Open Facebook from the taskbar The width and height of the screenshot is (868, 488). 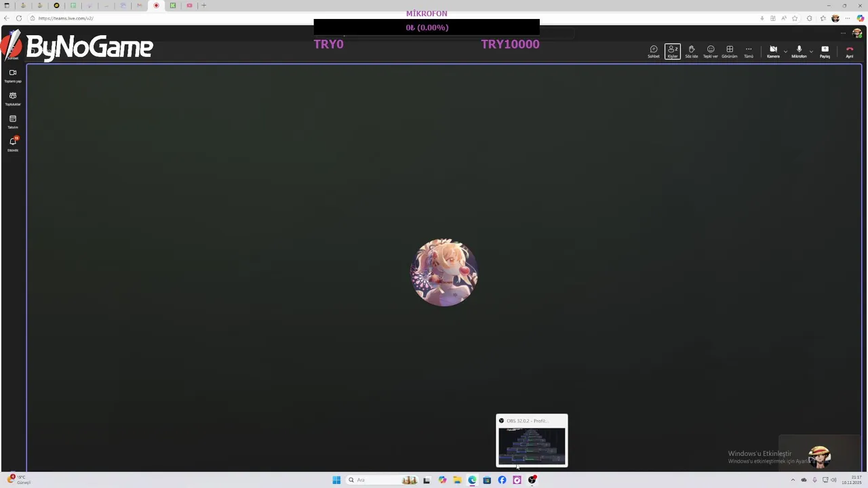click(502, 480)
